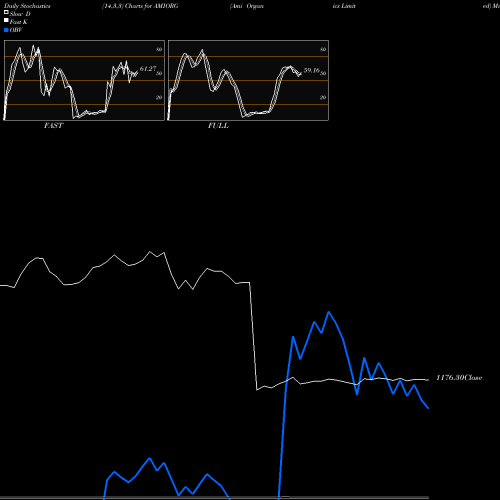Click the 80 level label in FAST chart

coord(159,49)
